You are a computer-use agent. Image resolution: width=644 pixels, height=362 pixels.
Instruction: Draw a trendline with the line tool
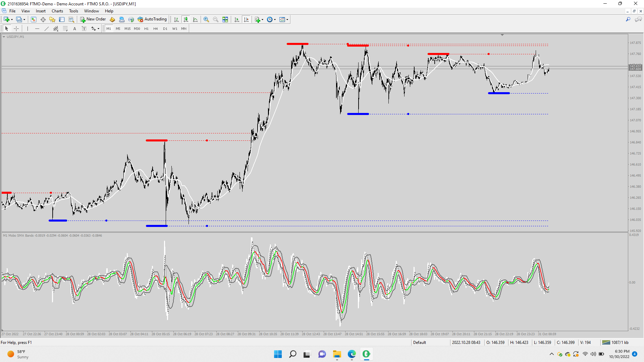(x=47, y=29)
